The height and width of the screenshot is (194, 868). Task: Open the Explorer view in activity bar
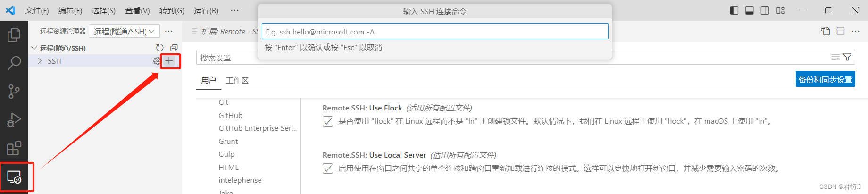14,34
